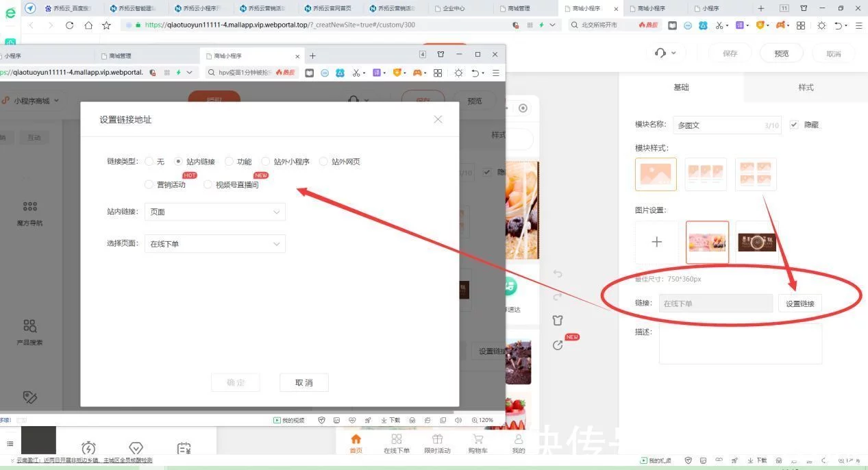This screenshot has width=868, height=470.
Task: Click the 设置链接 button
Action: (x=800, y=303)
